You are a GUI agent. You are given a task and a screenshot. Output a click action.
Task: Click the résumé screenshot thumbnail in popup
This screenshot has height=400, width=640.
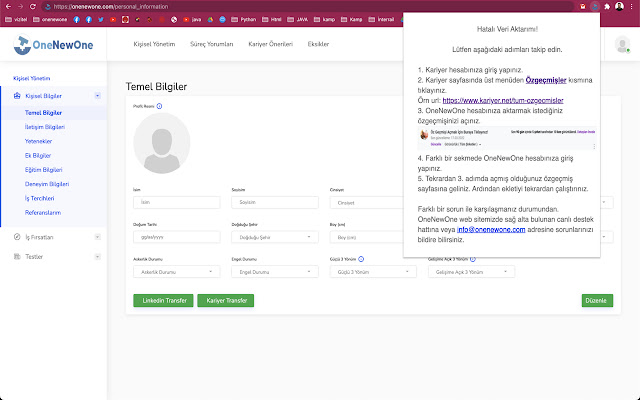point(507,138)
